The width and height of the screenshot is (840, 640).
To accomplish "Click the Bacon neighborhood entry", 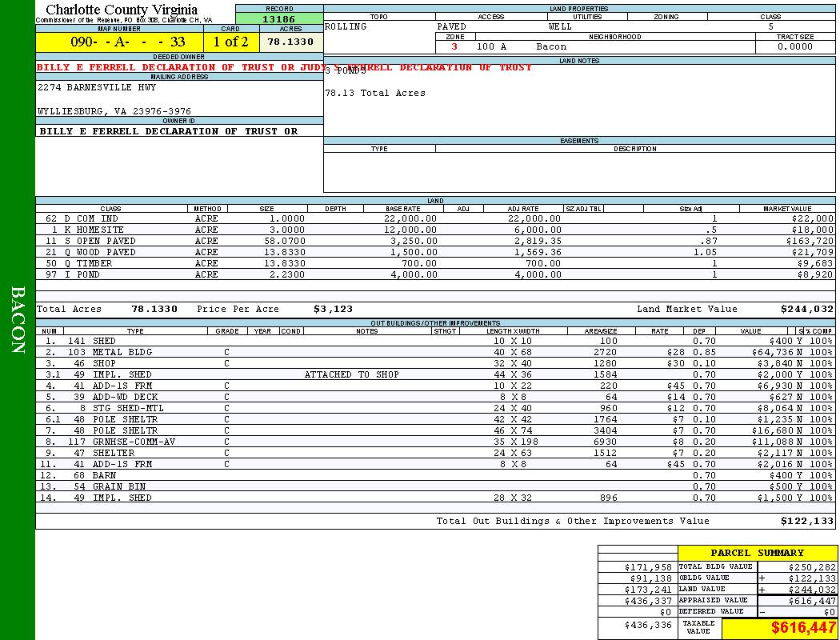I will [551, 47].
